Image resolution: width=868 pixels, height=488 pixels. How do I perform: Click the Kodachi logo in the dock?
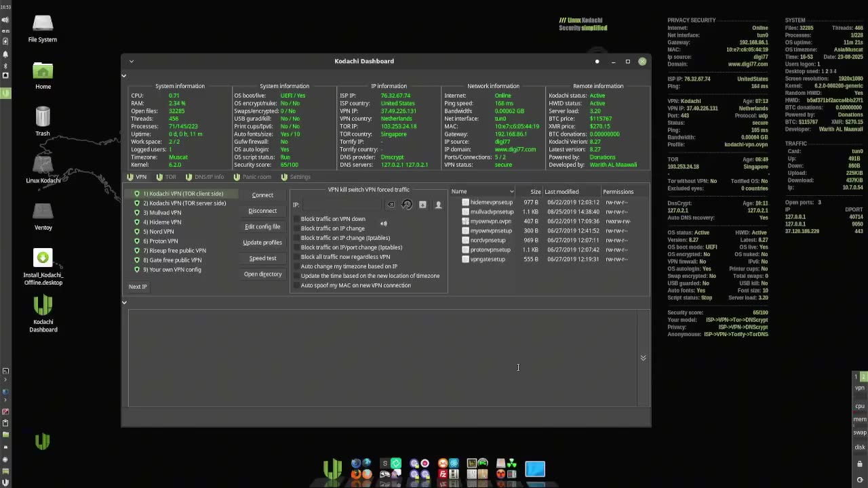(332, 469)
